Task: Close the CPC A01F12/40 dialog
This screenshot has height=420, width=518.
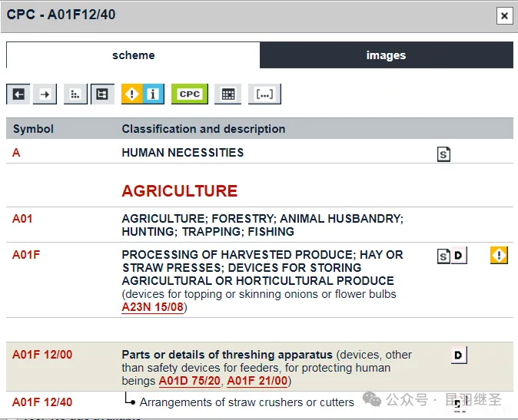Action: click(x=504, y=15)
